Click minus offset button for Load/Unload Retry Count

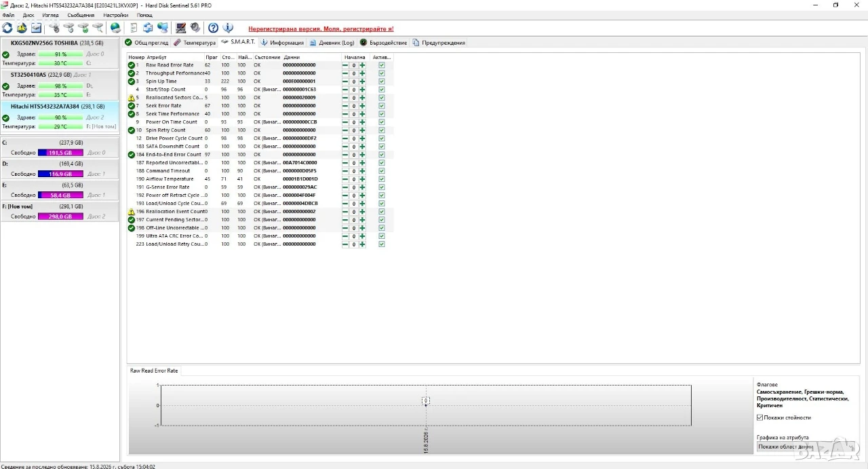345,244
